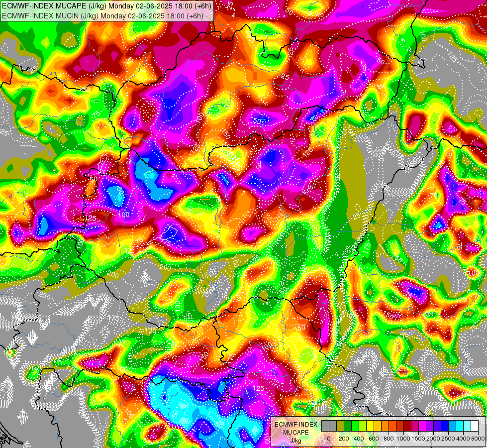Click the legend tick label 1000
Screen dimensions: 487x448
tap(403, 439)
